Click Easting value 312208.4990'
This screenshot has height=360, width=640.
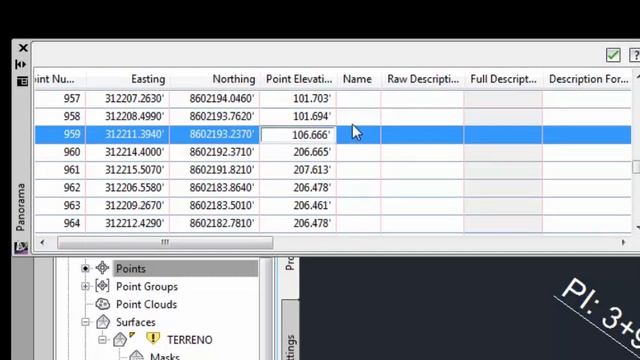134,116
